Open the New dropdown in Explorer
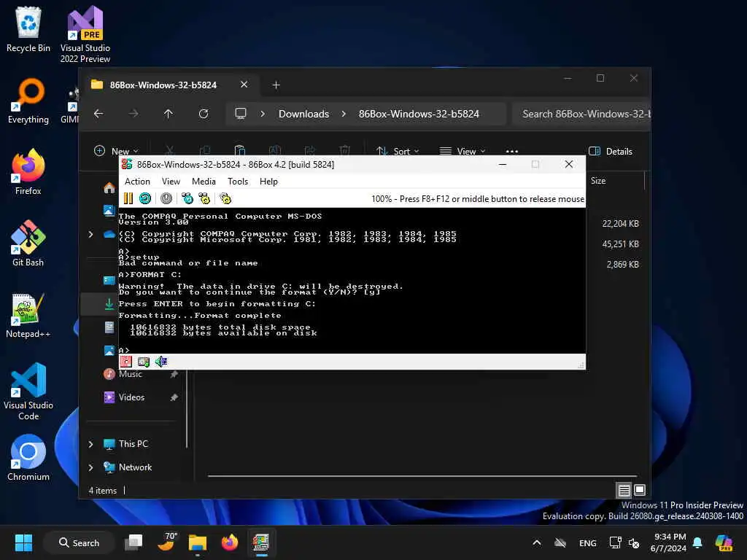Image resolution: width=747 pixels, height=560 pixels. pos(116,151)
